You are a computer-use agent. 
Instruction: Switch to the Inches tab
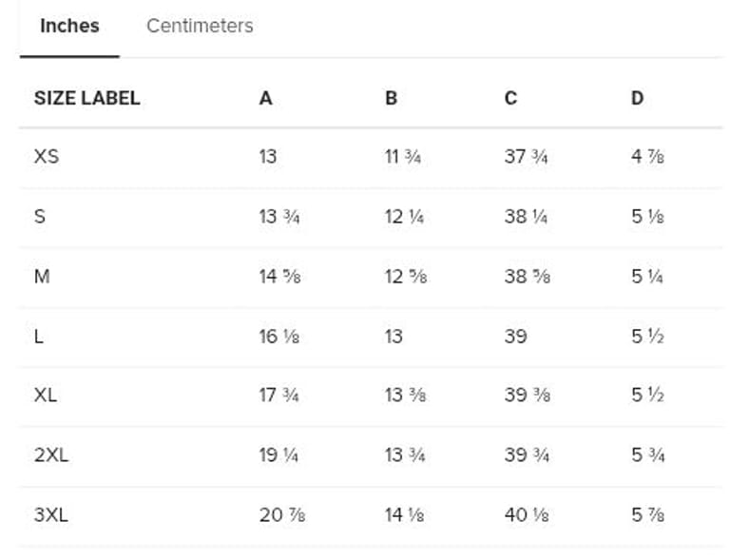click(69, 26)
